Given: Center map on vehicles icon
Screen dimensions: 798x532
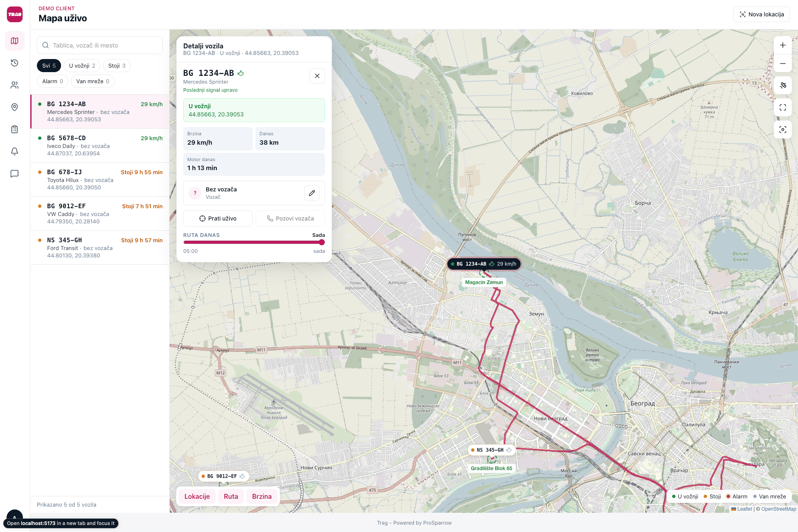Looking at the screenshot, I should (x=782, y=130).
